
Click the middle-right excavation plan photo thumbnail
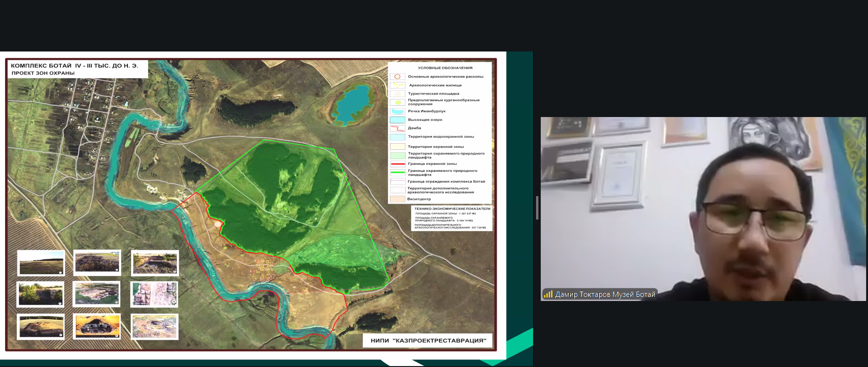pyautogui.click(x=154, y=294)
